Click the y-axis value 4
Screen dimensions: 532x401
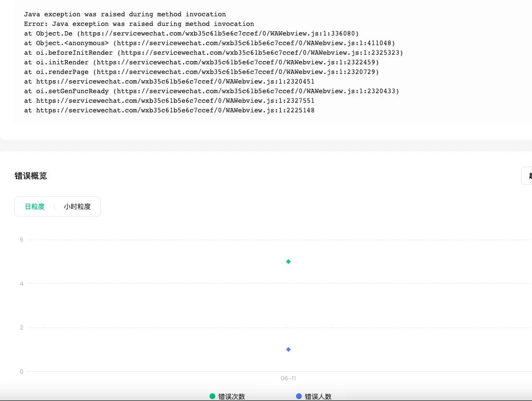[x=21, y=284]
